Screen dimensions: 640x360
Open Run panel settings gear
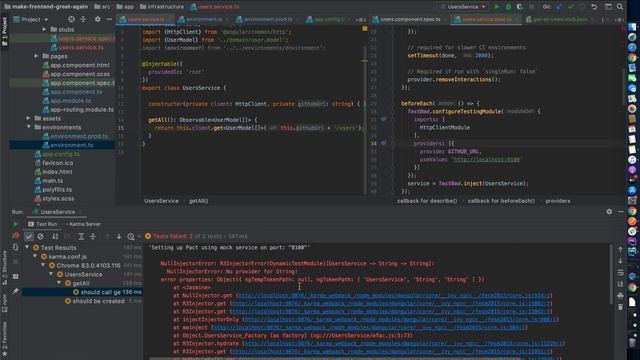pyautogui.click(x=609, y=211)
